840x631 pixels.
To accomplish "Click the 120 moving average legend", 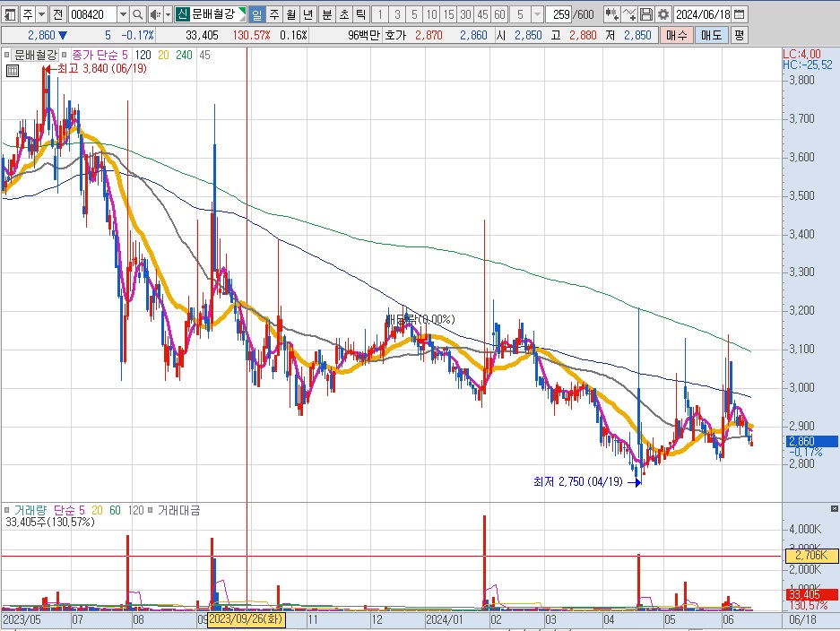I will click(143, 55).
